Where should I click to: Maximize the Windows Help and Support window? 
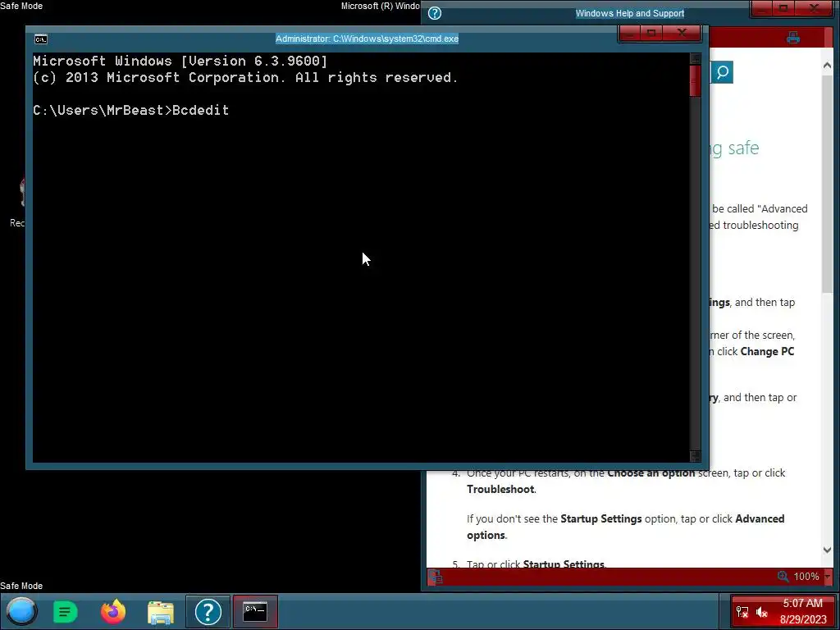tap(783, 8)
